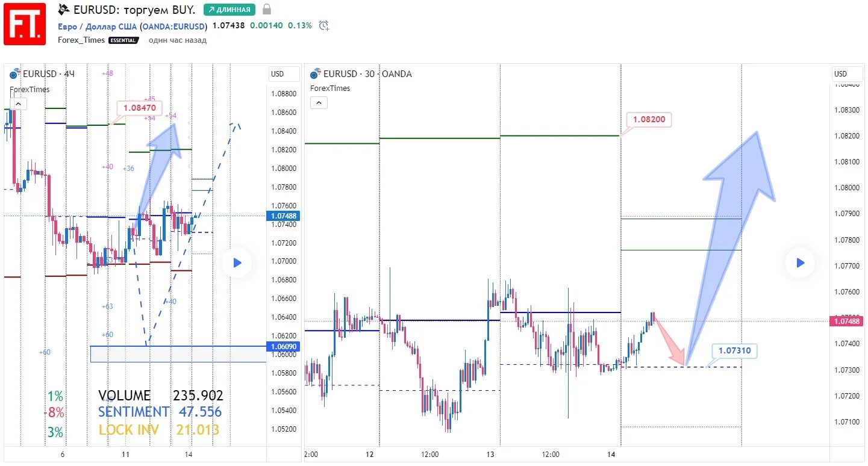Click the play button on the right 30-minute chart

tap(800, 263)
